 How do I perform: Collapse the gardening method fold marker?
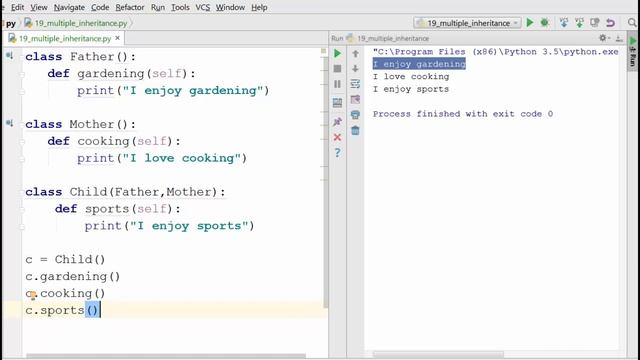pos(22,74)
